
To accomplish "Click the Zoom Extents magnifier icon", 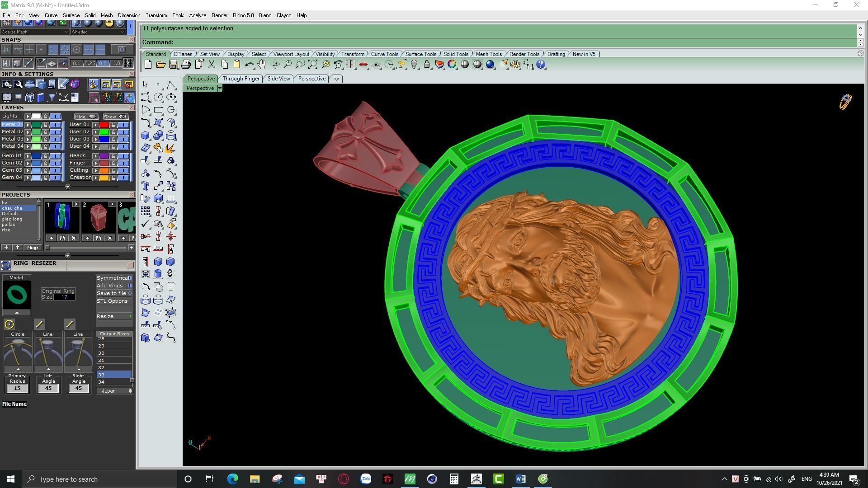I will 312,65.
